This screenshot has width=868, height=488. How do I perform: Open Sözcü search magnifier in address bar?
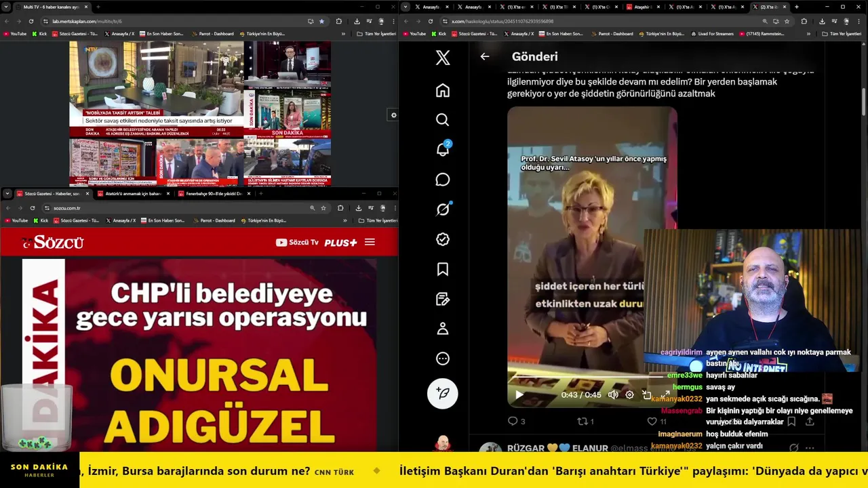click(312, 208)
